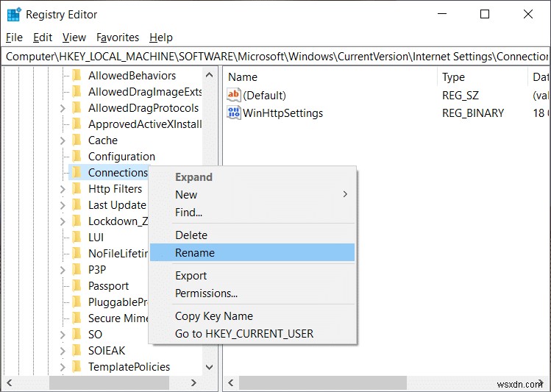
Task: Choose Delete from the context menu
Action: click(252, 235)
